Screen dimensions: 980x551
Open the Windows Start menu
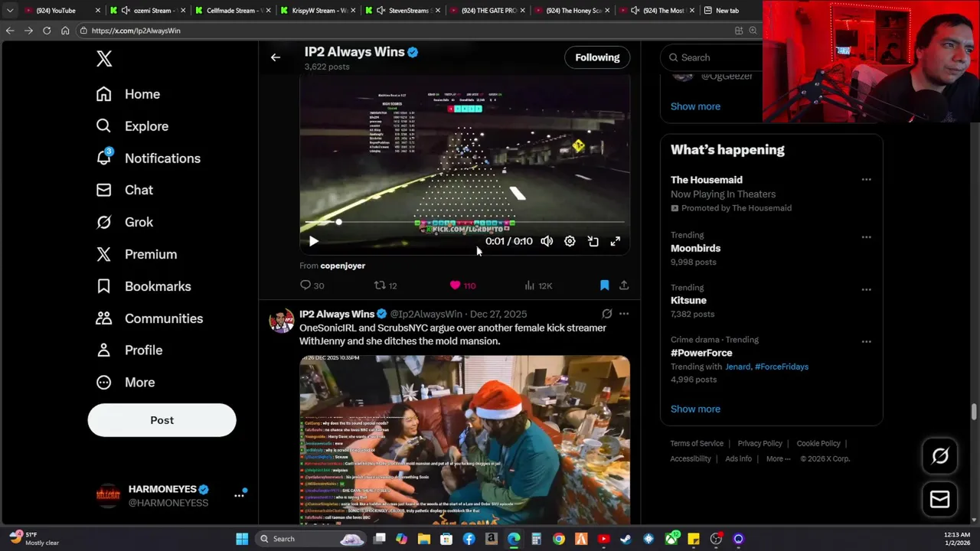click(x=242, y=539)
